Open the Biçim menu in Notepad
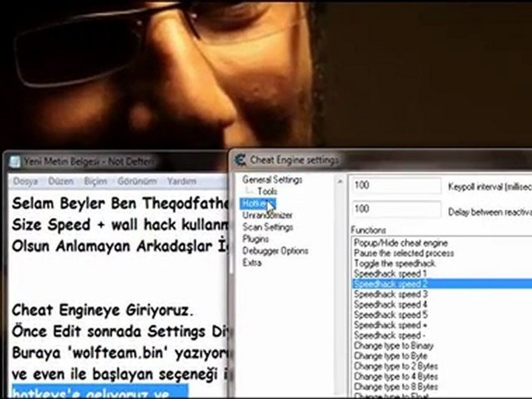Screen dimensions: 532x399 coord(95,182)
